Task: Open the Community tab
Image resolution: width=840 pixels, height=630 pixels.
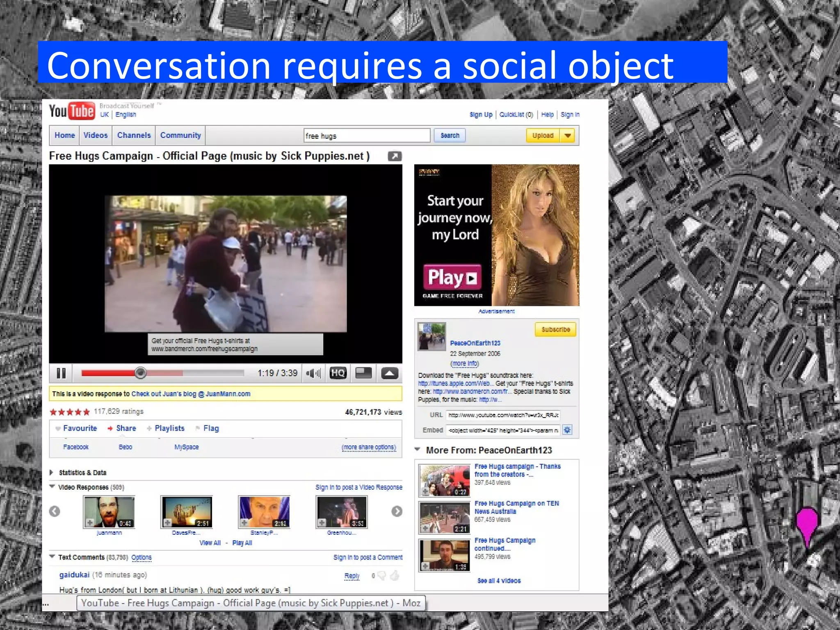Action: pyautogui.click(x=180, y=135)
